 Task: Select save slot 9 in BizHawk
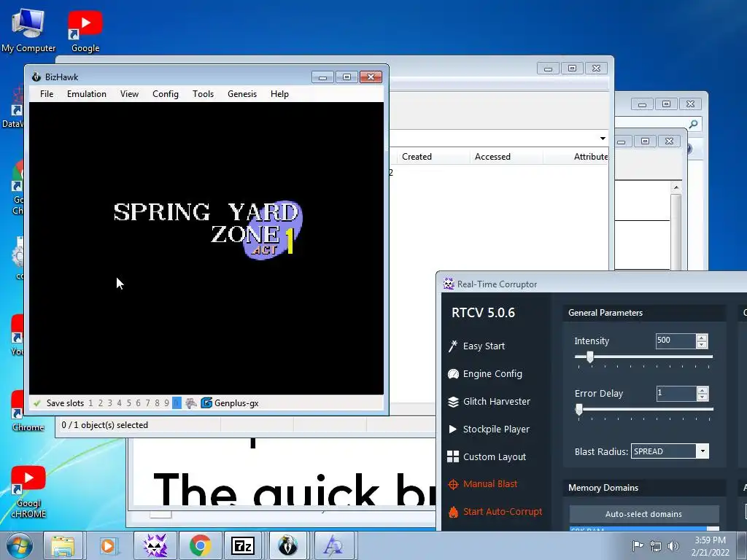(166, 402)
